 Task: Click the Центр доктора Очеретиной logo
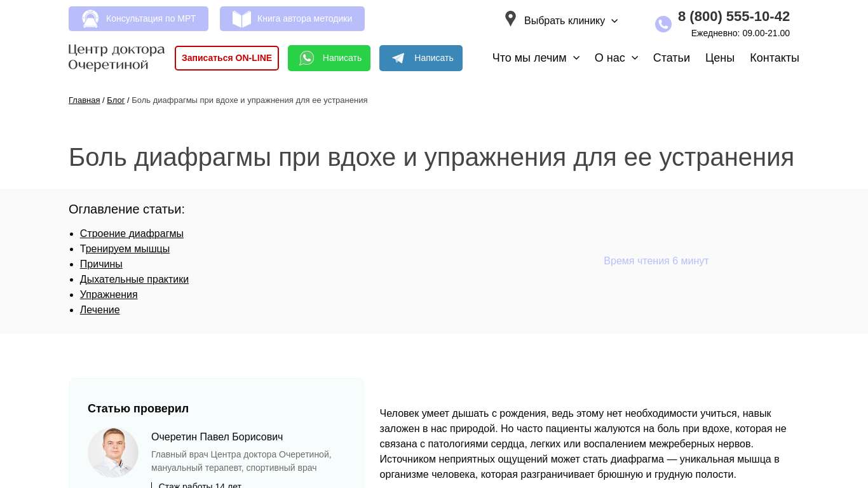point(116,57)
